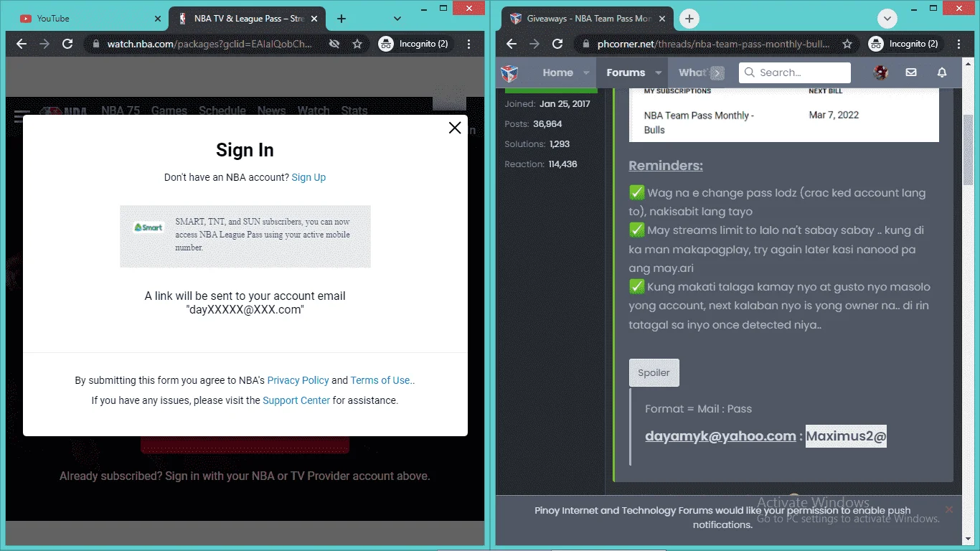Visit the Support Center link
This screenshot has height=551, width=980.
tap(296, 400)
